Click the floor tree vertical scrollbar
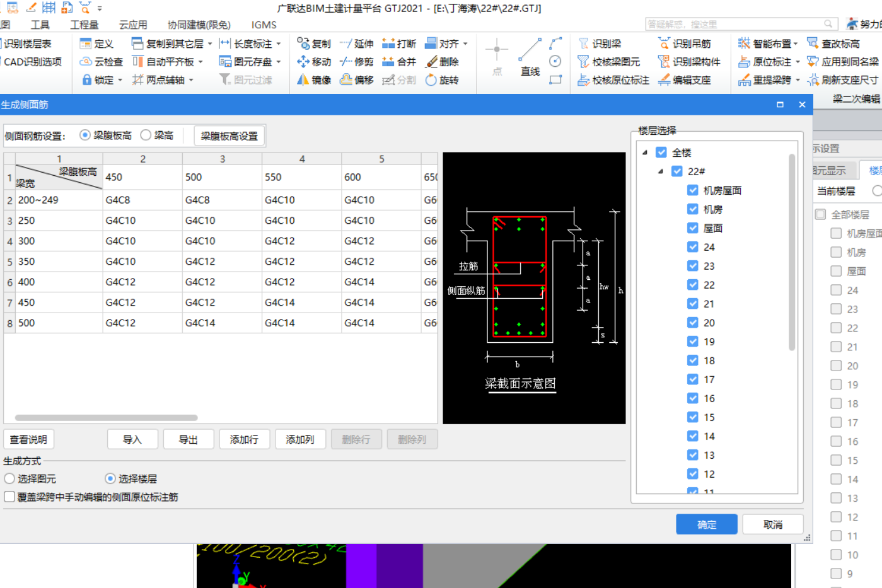882x588 pixels. point(792,252)
